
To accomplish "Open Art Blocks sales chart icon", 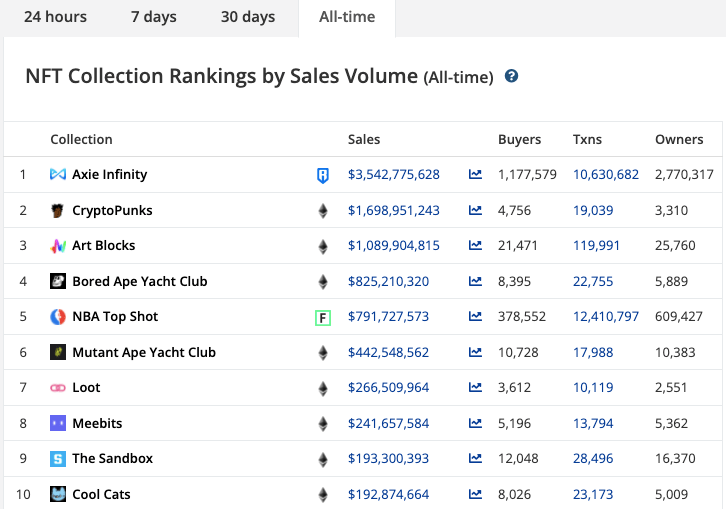I will pyautogui.click(x=475, y=245).
